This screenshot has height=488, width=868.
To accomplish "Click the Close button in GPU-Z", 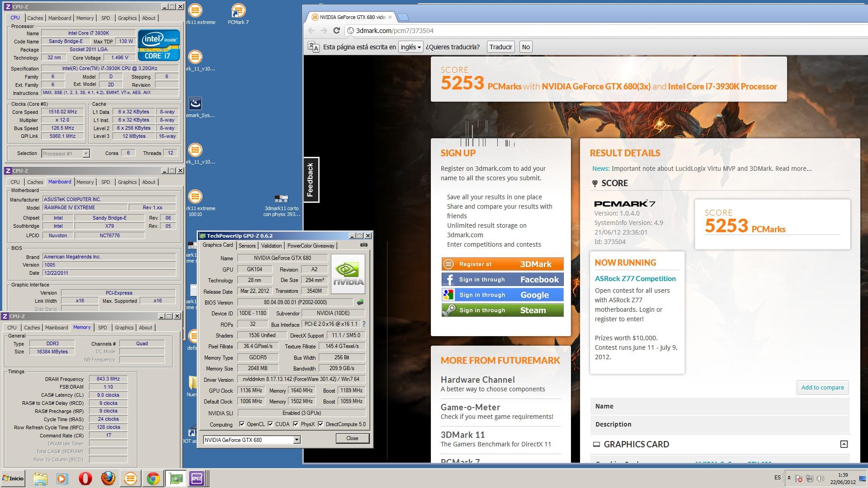I will (352, 438).
